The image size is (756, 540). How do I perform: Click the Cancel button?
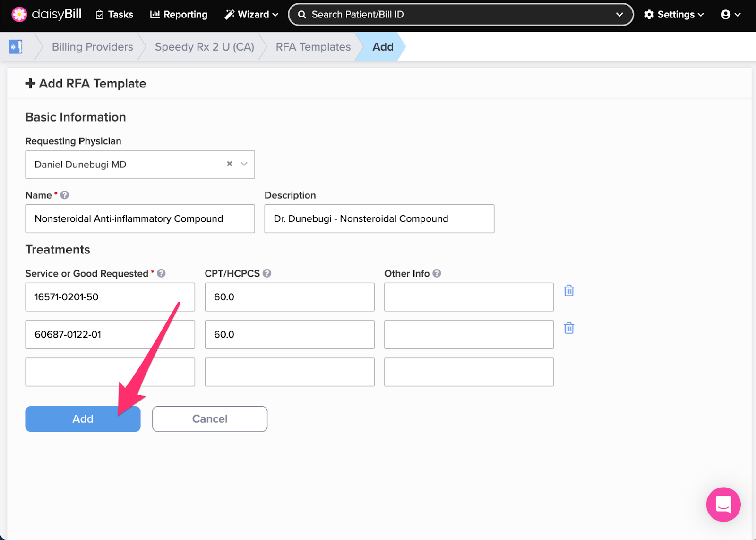[x=210, y=419]
